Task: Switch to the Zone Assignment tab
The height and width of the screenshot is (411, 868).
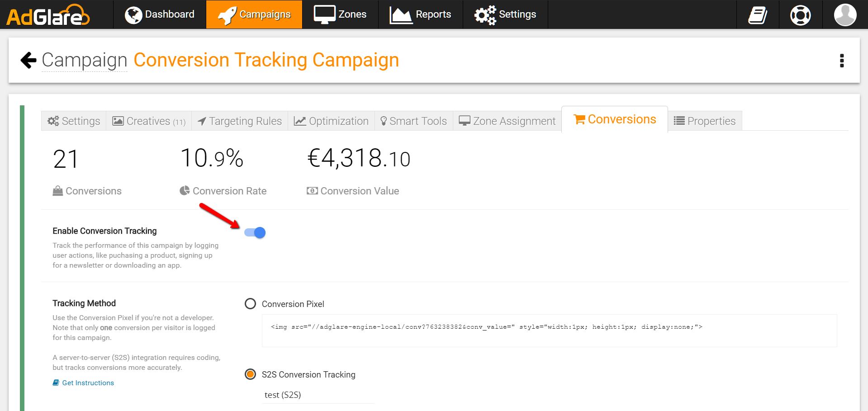Action: click(x=507, y=121)
